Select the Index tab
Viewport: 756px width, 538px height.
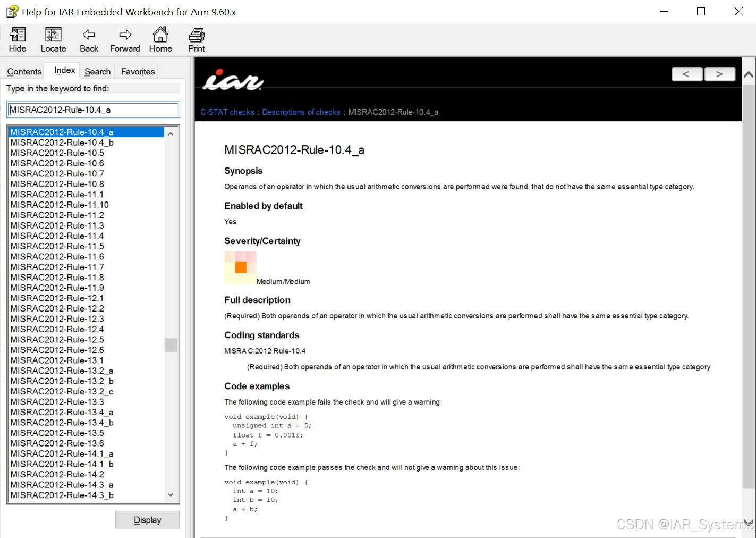click(65, 70)
